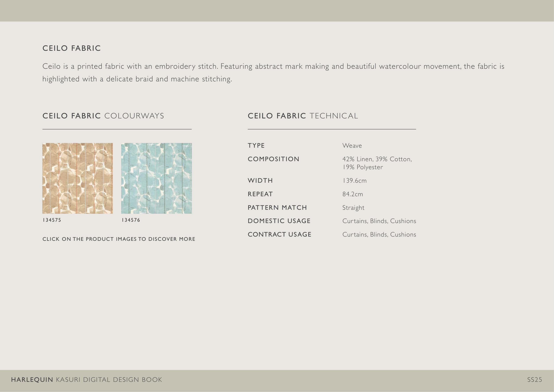This screenshot has width=554, height=392.
Task: Click the 84.2cm repeat value
Action: click(353, 194)
